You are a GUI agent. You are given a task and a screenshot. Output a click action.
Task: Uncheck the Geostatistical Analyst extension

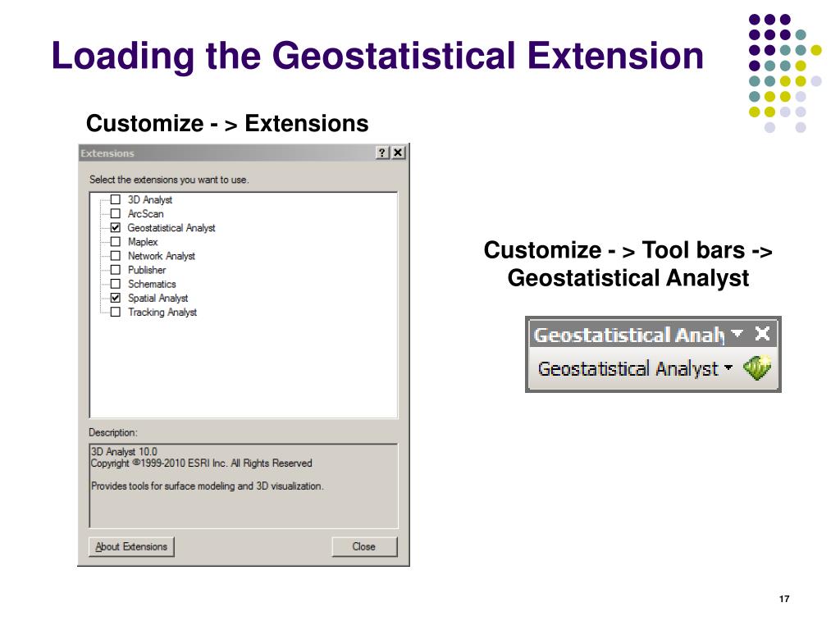[115, 228]
